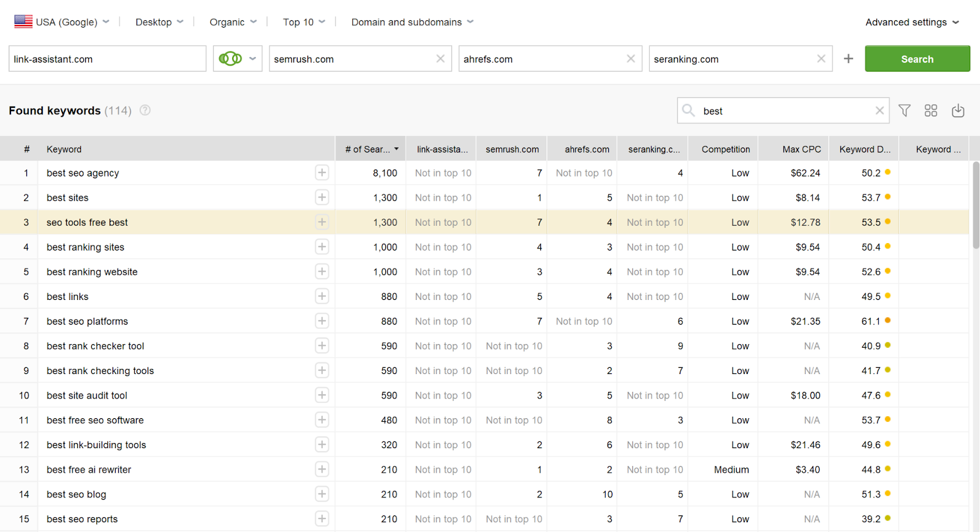980x532 pixels.
Task: Remove semrush.com with its X icon
Action: pos(440,59)
